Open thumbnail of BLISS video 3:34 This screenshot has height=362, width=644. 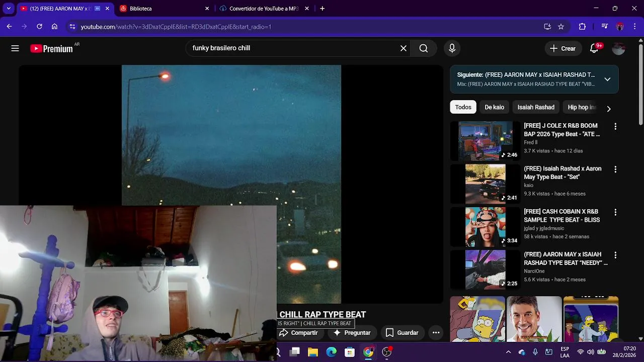coord(486,227)
